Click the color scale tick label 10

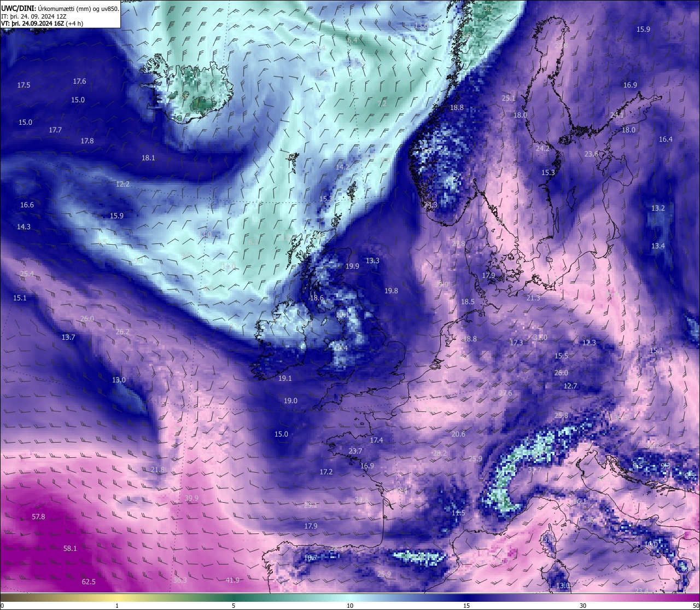pyautogui.click(x=350, y=606)
